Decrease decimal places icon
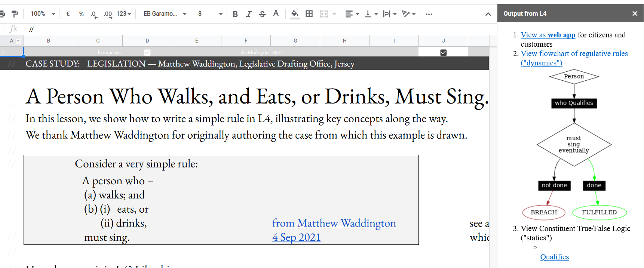The width and height of the screenshot is (644, 268). point(94,14)
